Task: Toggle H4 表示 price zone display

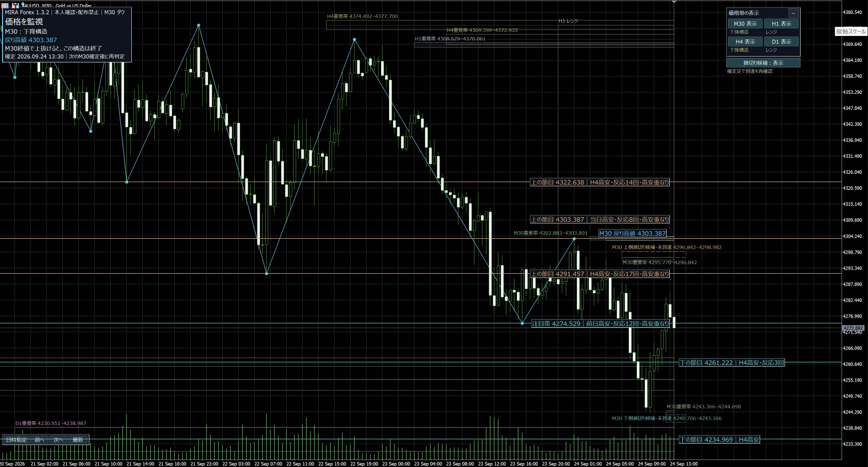Action: (x=745, y=41)
